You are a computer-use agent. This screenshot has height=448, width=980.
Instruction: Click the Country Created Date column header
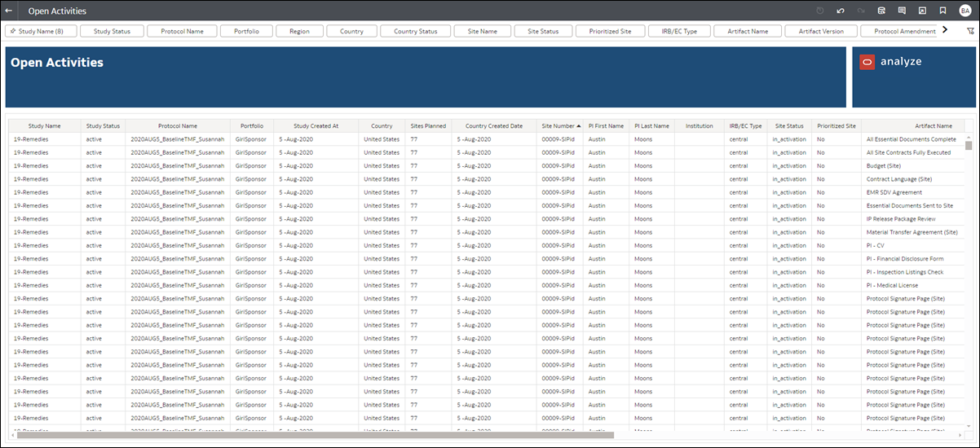point(494,126)
